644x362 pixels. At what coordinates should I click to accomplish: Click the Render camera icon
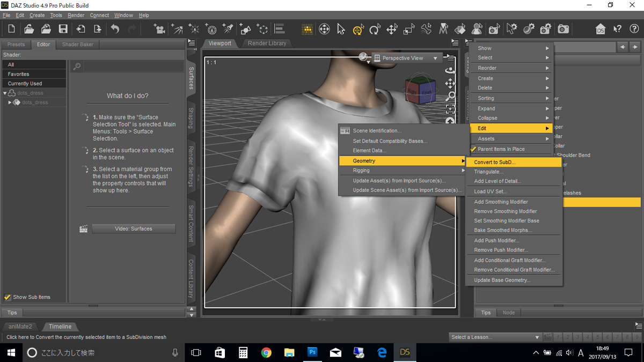point(563,29)
